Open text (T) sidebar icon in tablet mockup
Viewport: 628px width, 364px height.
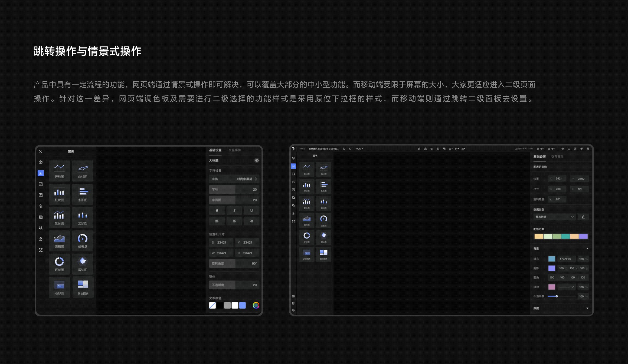coord(41,195)
